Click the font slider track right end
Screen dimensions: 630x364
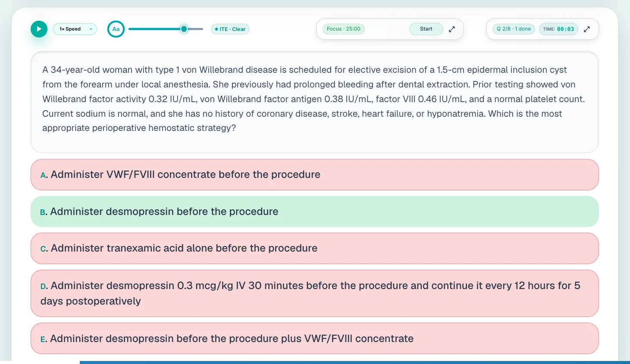201,29
